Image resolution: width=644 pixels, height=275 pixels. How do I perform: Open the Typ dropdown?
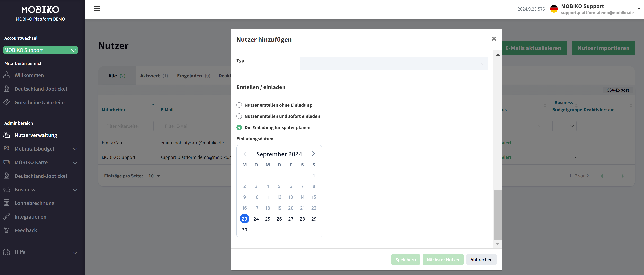[393, 64]
